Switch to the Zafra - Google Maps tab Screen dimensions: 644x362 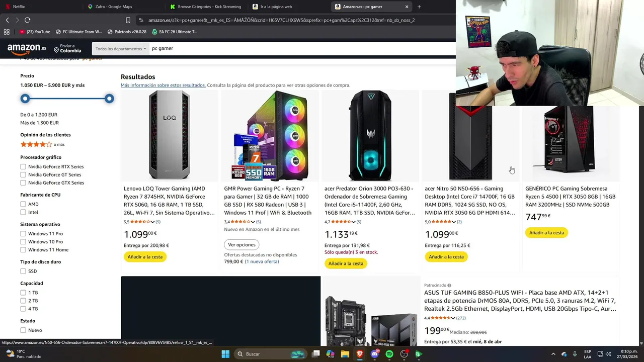(x=110, y=7)
